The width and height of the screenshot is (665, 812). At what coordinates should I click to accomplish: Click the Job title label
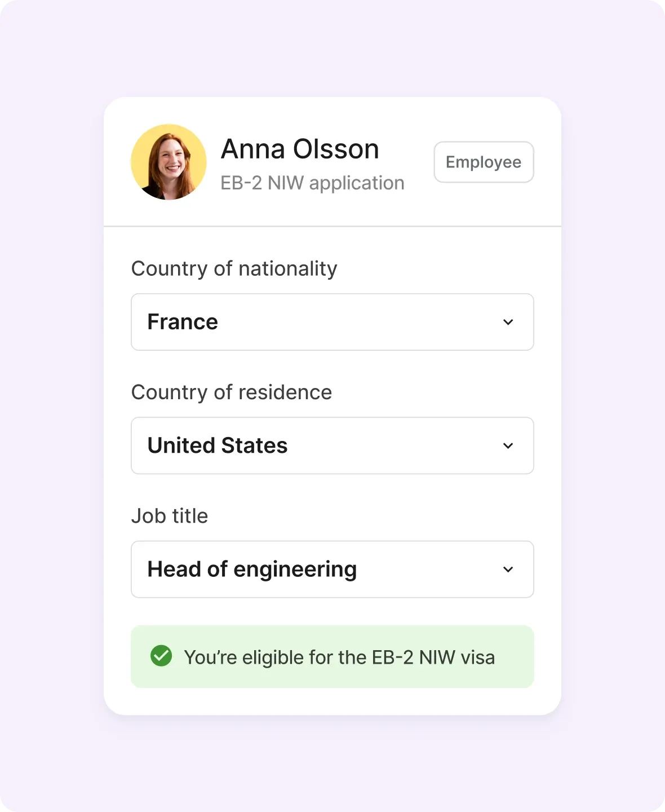(170, 516)
